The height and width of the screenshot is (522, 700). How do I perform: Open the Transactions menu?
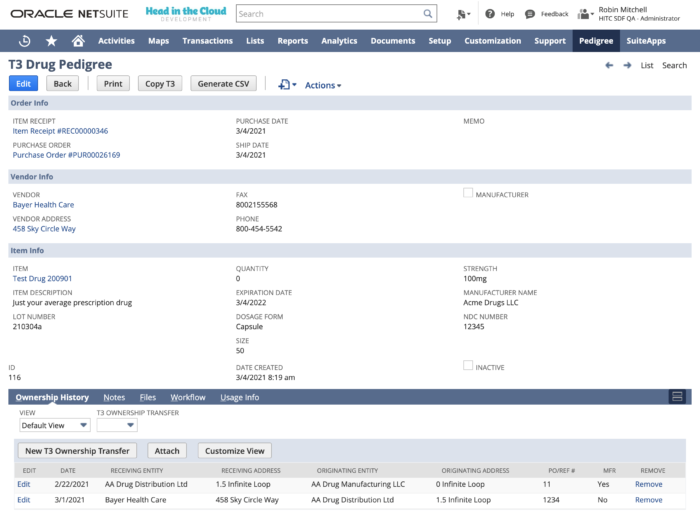click(x=207, y=41)
